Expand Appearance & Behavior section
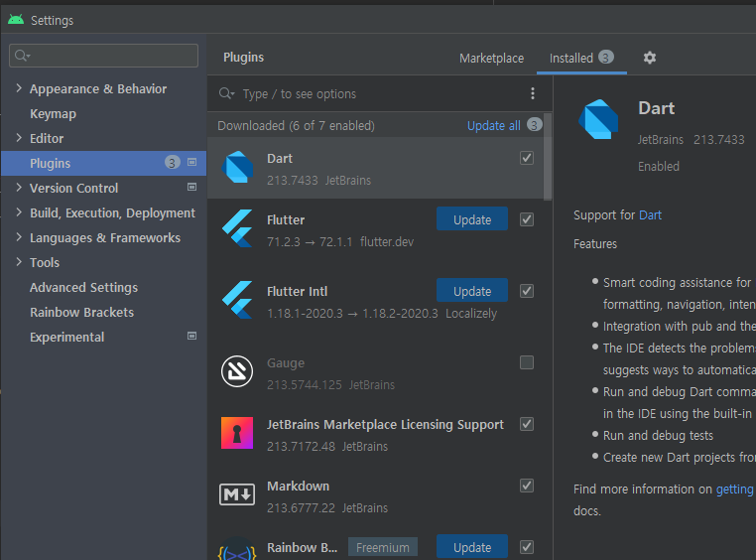This screenshot has width=756, height=560. tap(19, 88)
